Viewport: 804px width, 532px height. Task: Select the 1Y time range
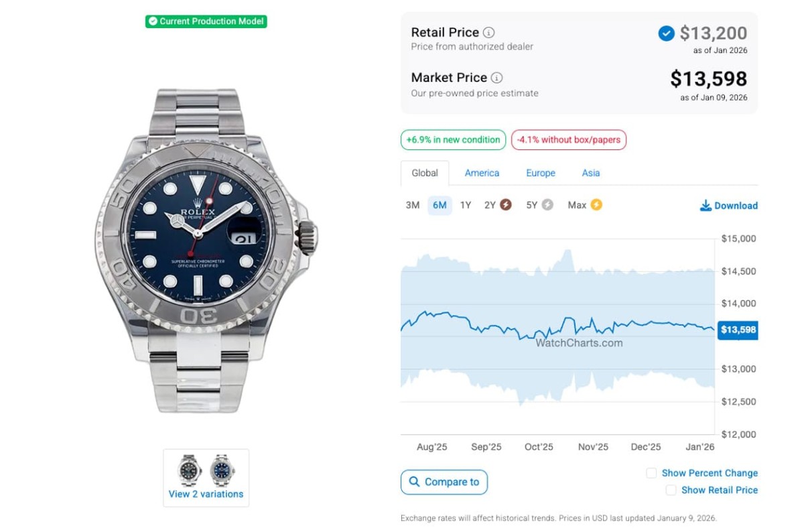point(466,205)
